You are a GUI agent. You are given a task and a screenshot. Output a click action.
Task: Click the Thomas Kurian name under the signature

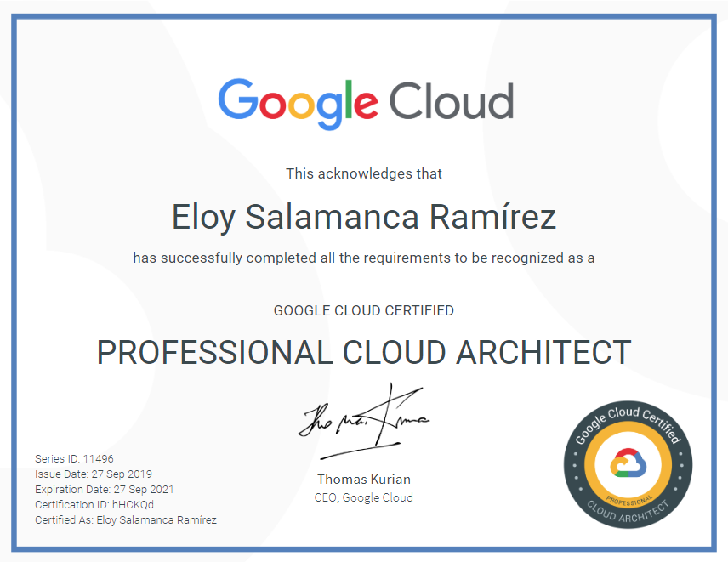pos(364,479)
